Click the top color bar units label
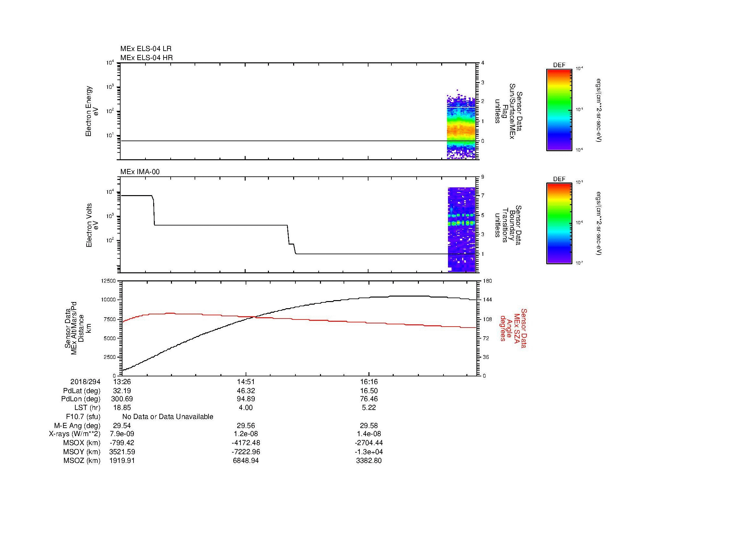This screenshot has height=534, width=756. 599,110
